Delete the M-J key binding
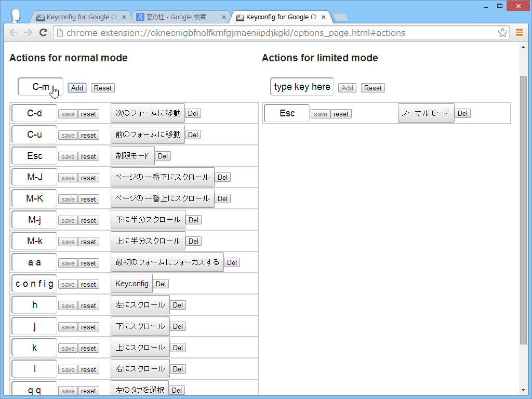532x399 pixels. tap(222, 178)
